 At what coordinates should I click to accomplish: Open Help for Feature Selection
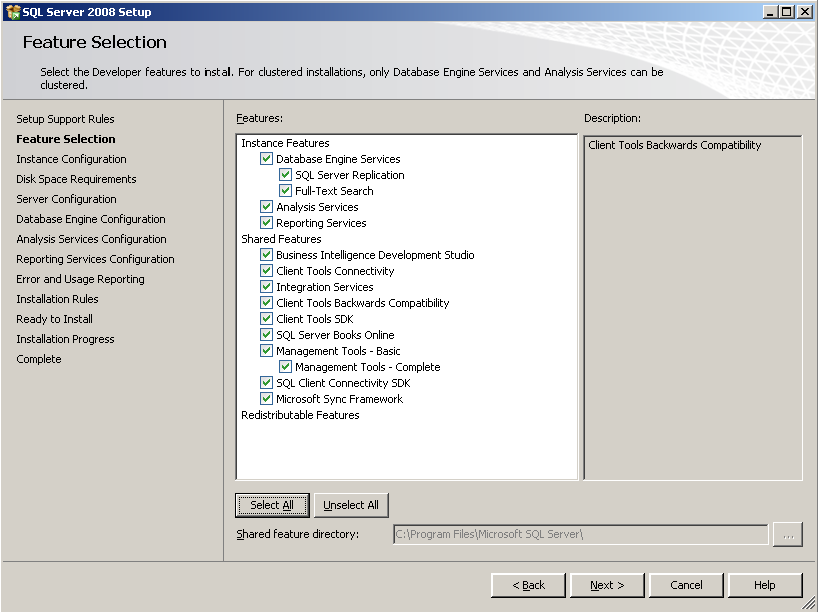[x=765, y=585]
